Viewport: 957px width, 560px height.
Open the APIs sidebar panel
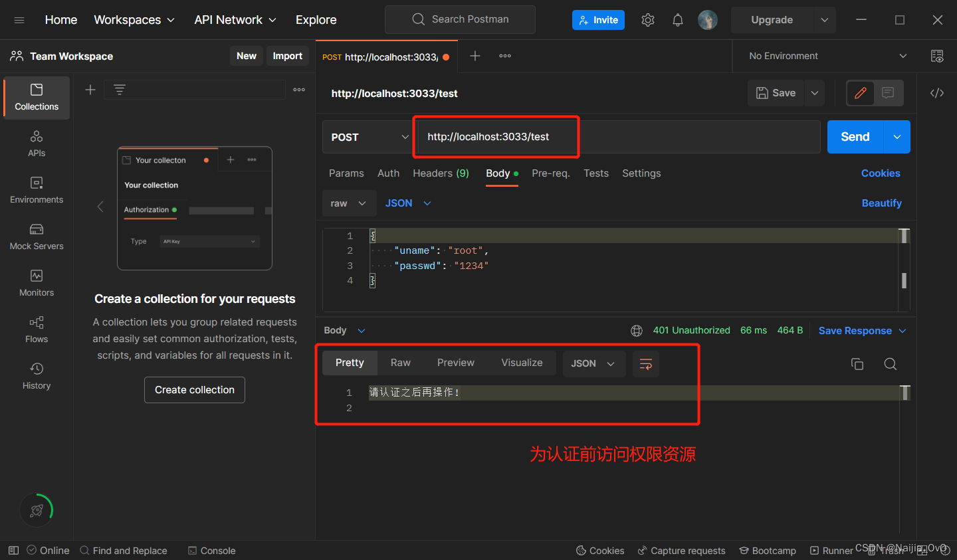(37, 144)
